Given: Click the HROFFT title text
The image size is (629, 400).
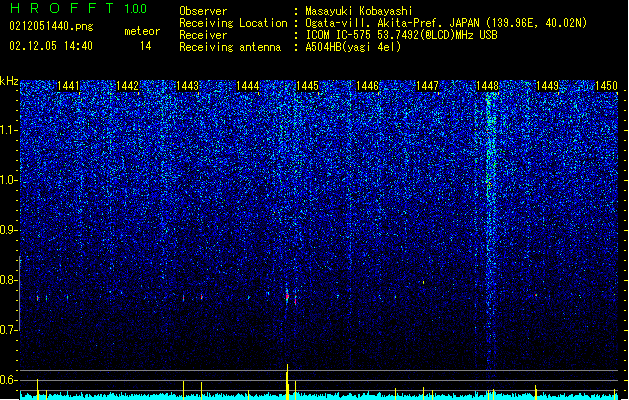Looking at the screenshot, I should 62,8.
